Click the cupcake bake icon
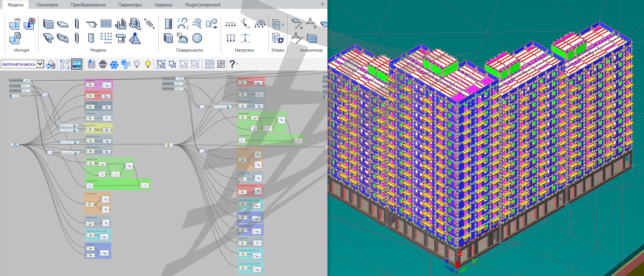644x276 pixels. pos(103,64)
